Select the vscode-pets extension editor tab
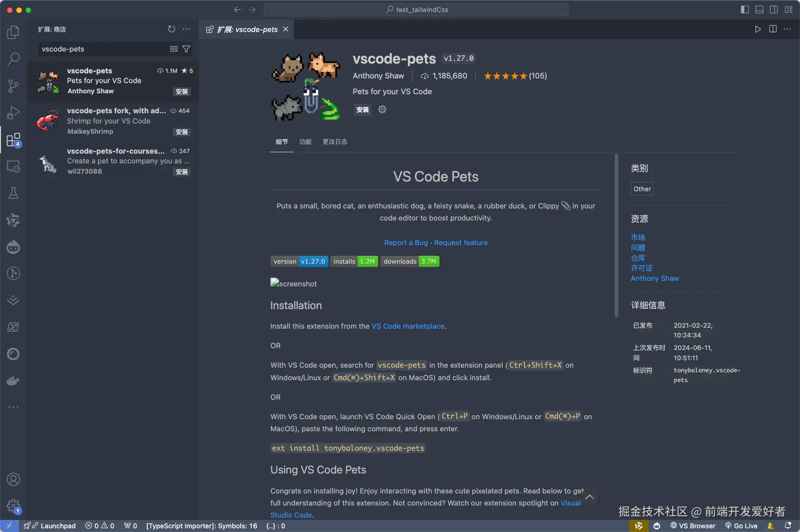The image size is (800, 532). click(246, 29)
